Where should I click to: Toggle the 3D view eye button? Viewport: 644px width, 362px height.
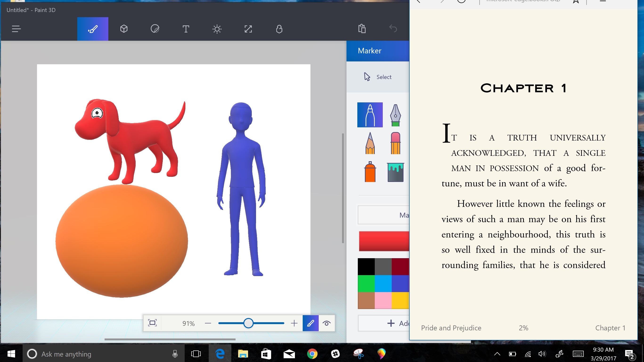(326, 323)
